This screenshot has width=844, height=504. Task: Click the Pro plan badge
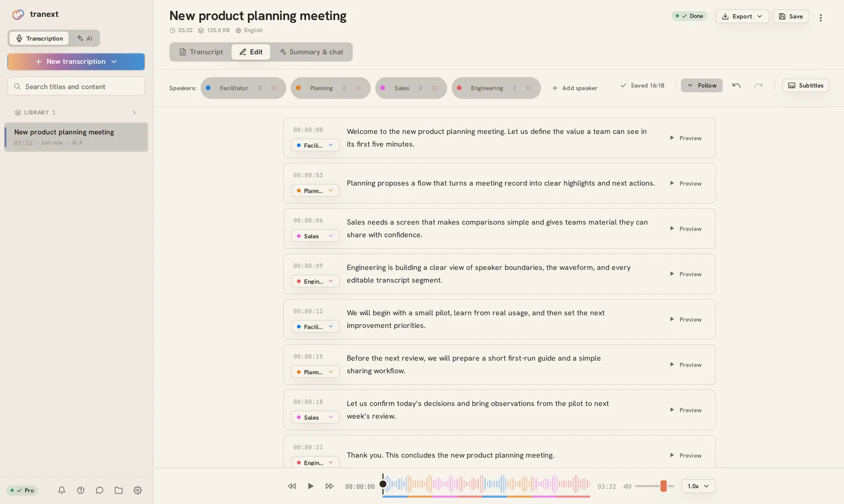pyautogui.click(x=22, y=490)
